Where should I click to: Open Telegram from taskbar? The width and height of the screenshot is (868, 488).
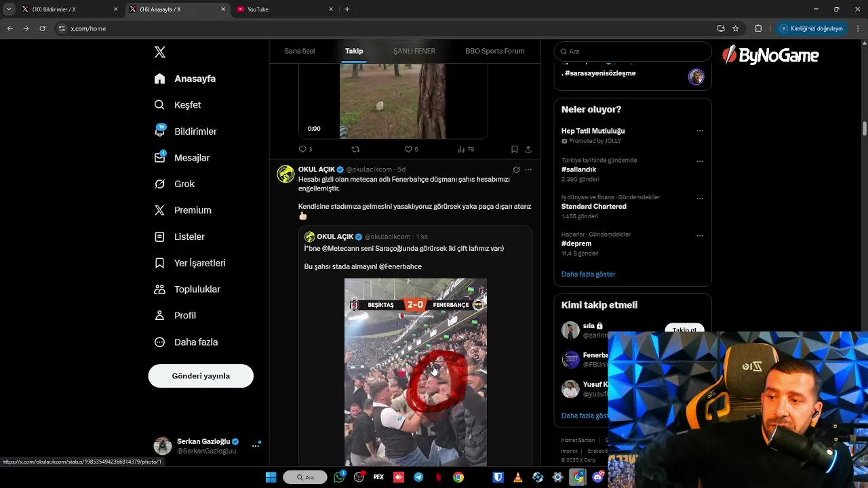pos(418,477)
